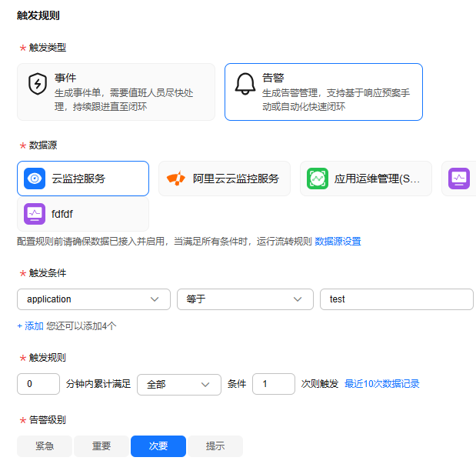This screenshot has height=464, width=476.
Task: Click the orange 阿里云云监控服务 logo icon
Action: [x=176, y=179]
